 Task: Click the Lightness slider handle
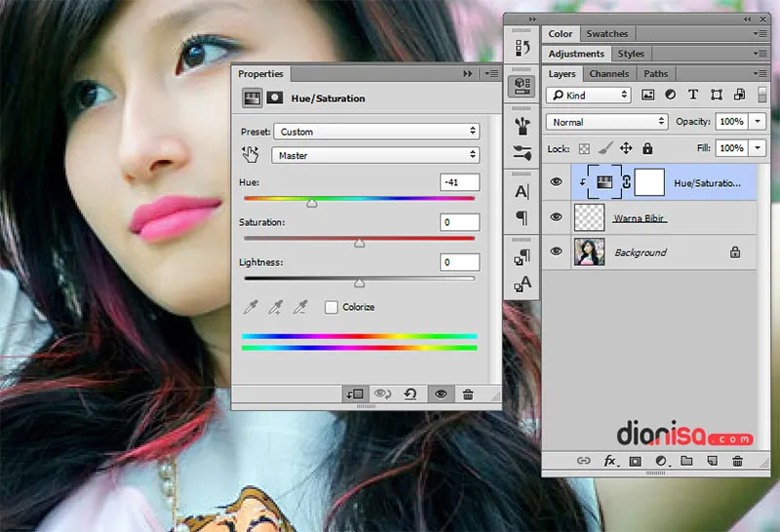click(x=359, y=283)
